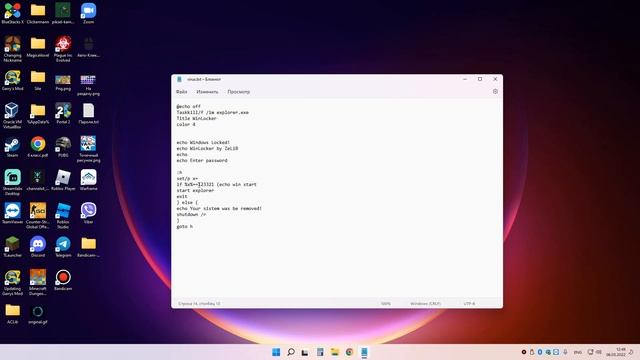
Task: Select the Discord desktop shortcut
Action: (x=38, y=247)
